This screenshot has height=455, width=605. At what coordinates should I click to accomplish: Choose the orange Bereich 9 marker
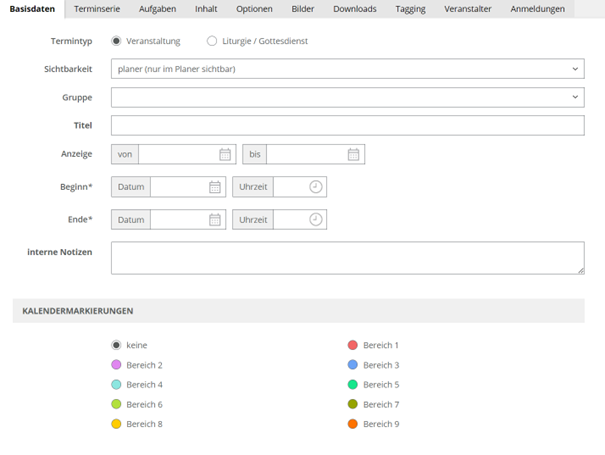[x=353, y=424]
